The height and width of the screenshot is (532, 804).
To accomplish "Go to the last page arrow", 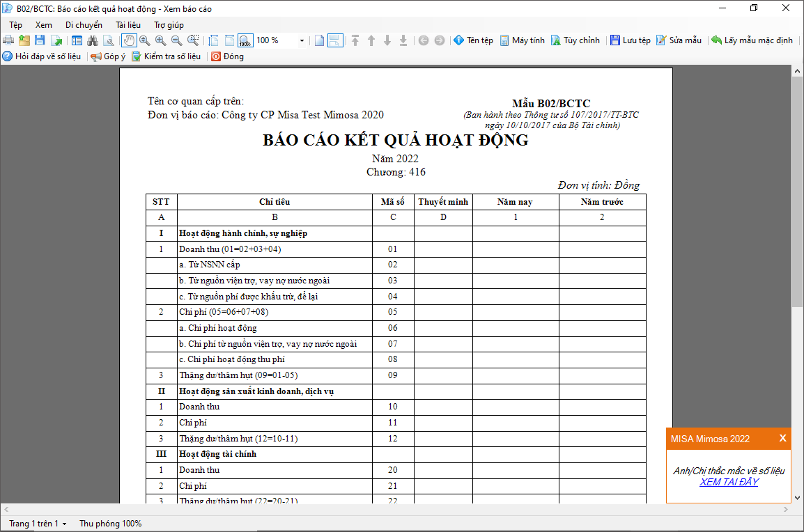I will [403, 40].
